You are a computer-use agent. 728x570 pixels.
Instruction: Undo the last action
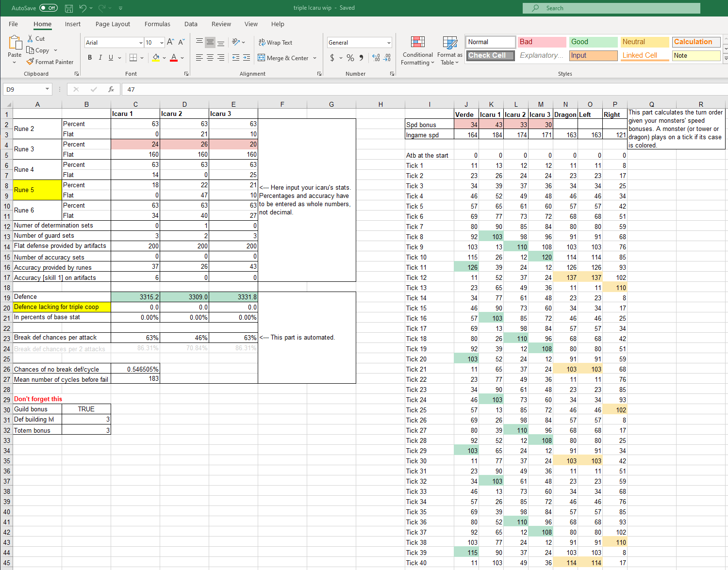coord(83,8)
